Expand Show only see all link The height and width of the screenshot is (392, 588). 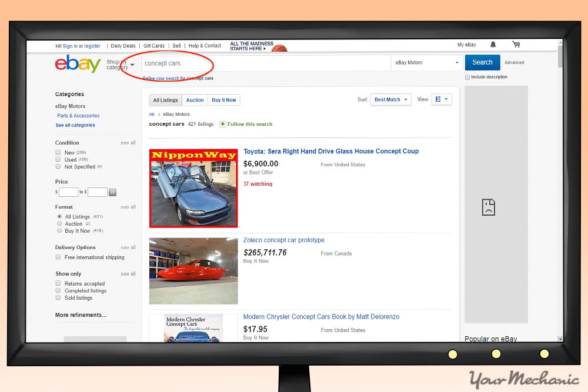[x=128, y=274]
